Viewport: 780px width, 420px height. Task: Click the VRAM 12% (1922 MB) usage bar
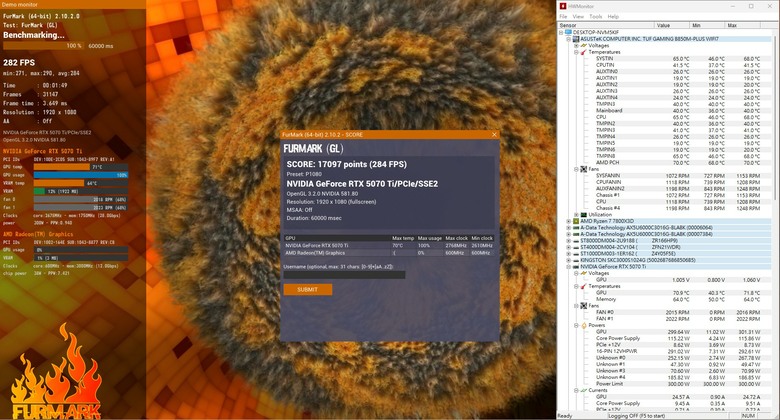click(x=81, y=191)
